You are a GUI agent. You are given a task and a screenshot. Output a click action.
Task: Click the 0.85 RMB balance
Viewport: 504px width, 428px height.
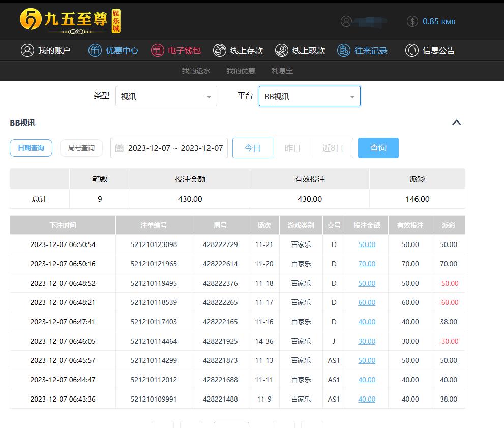[x=439, y=21]
